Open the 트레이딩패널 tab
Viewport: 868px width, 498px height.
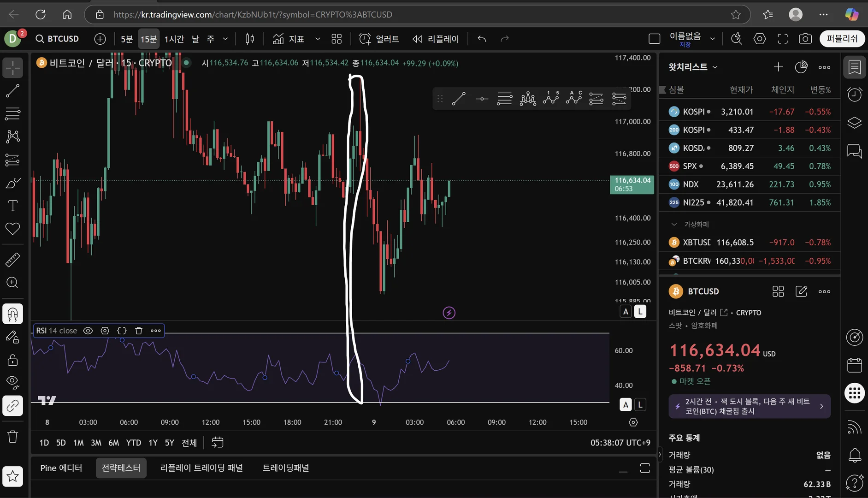[285, 468]
